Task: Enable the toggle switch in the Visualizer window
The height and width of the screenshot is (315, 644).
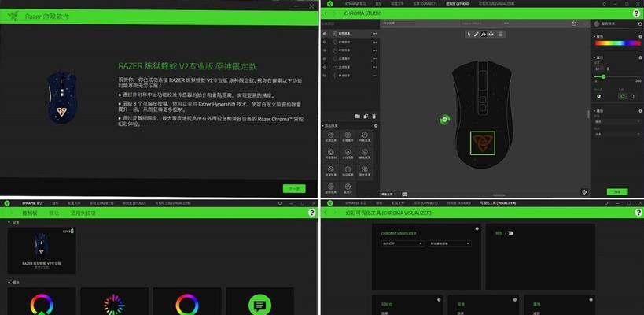Action: (510, 233)
